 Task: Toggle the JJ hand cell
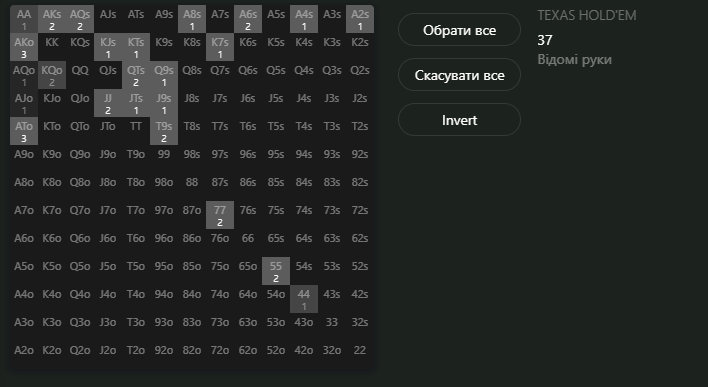click(108, 103)
